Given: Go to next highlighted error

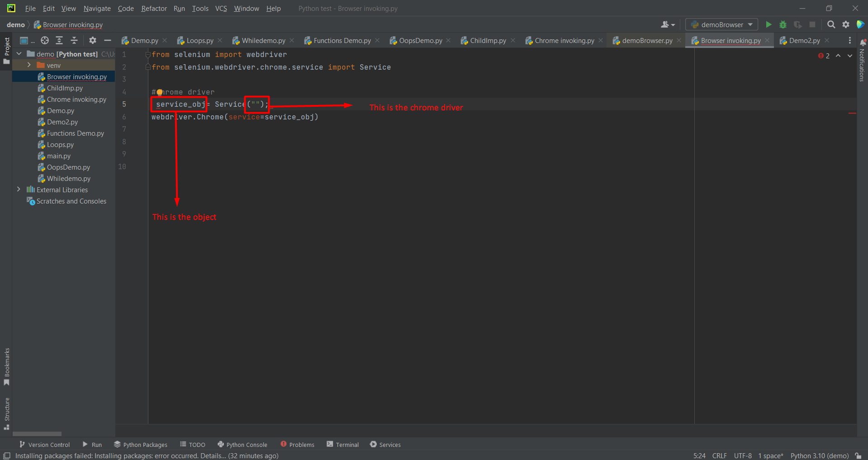Looking at the screenshot, I should tap(850, 56).
